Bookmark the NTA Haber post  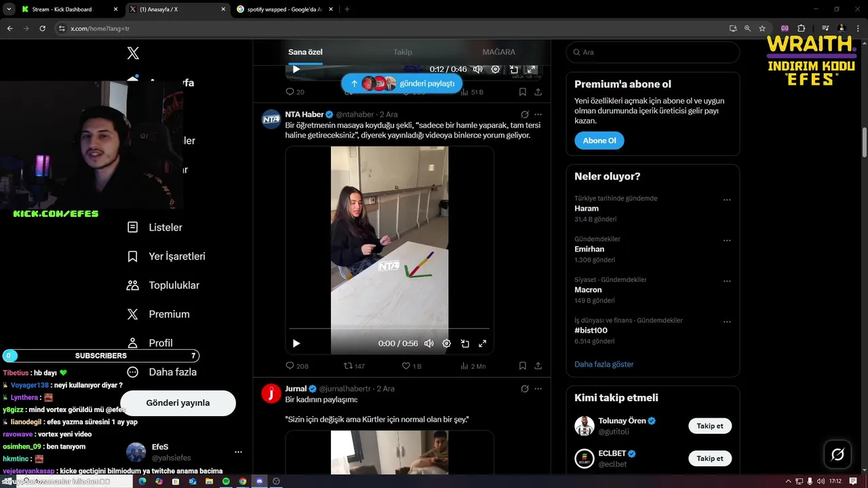point(522,366)
